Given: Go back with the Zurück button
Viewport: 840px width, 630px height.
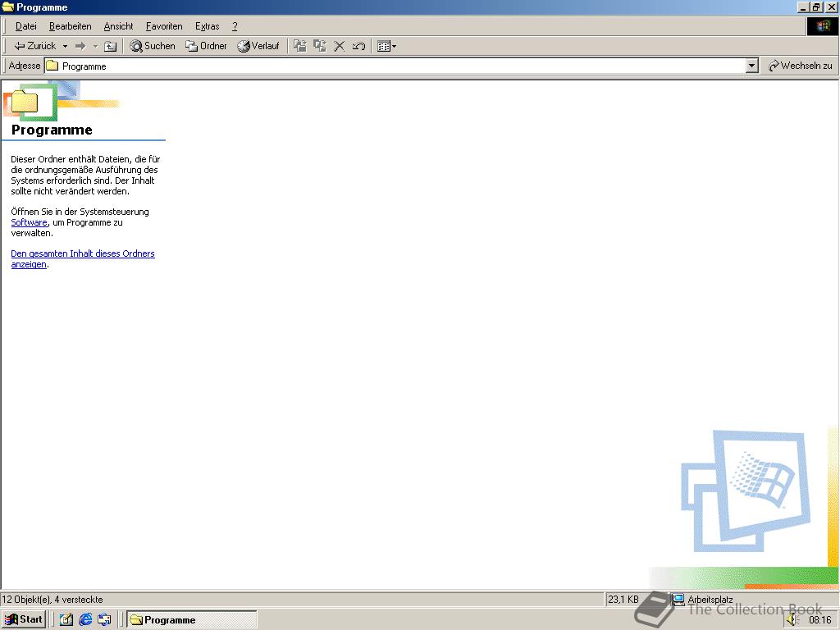Looking at the screenshot, I should click(34, 46).
